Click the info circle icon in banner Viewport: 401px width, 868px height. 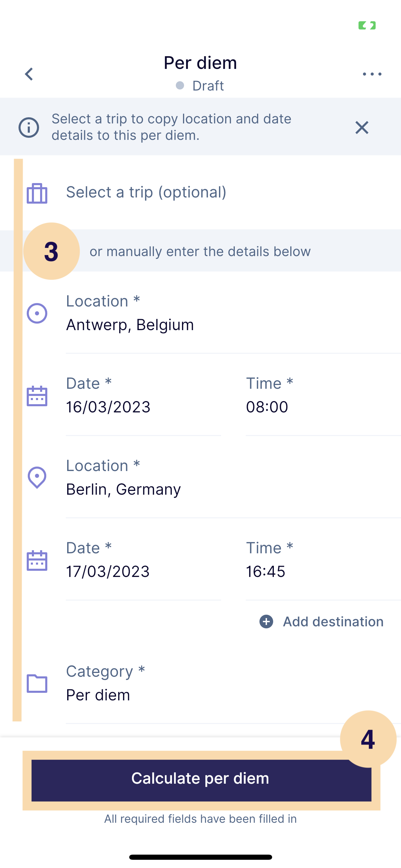29,128
